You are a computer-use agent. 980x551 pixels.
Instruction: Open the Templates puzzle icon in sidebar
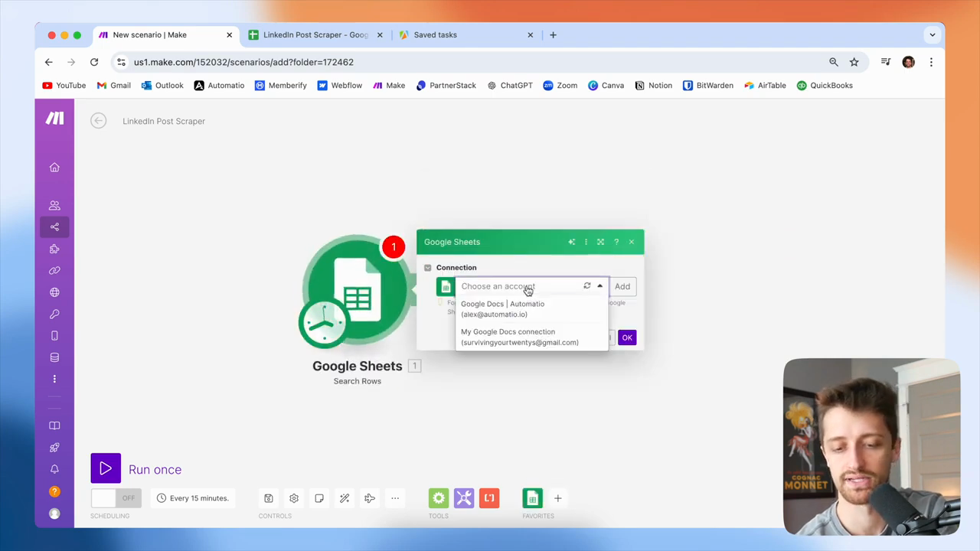54,249
